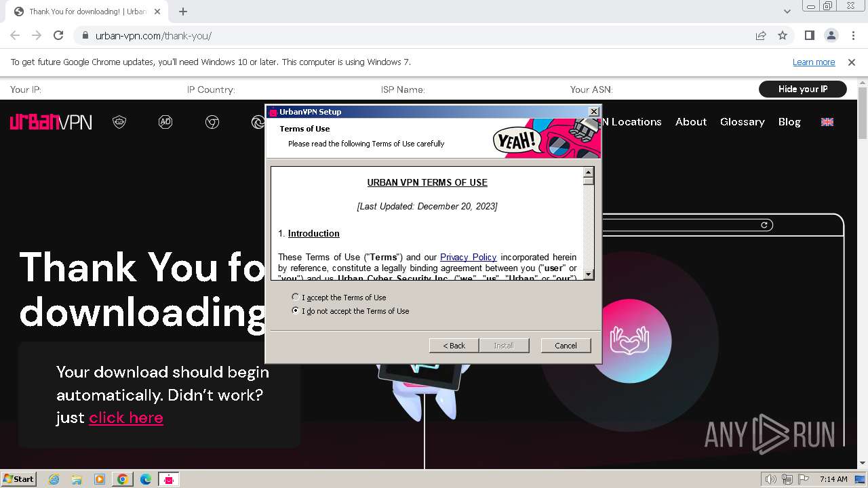The height and width of the screenshot is (488, 868).
Task: Open Microsoft Edge from taskbar
Action: pos(146,479)
